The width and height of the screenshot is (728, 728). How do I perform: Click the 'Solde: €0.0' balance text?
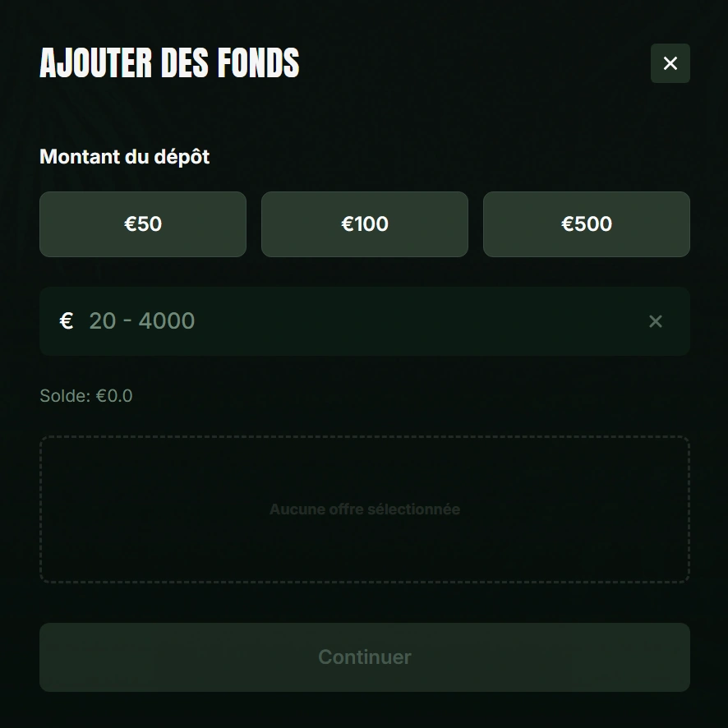(85, 395)
